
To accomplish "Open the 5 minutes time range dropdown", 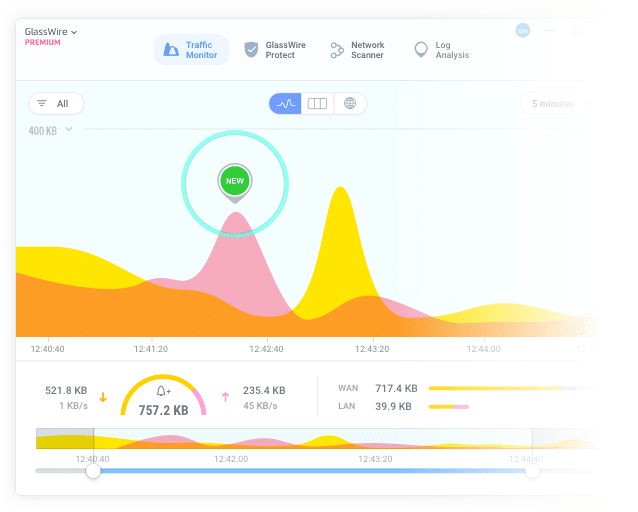I will [x=556, y=103].
